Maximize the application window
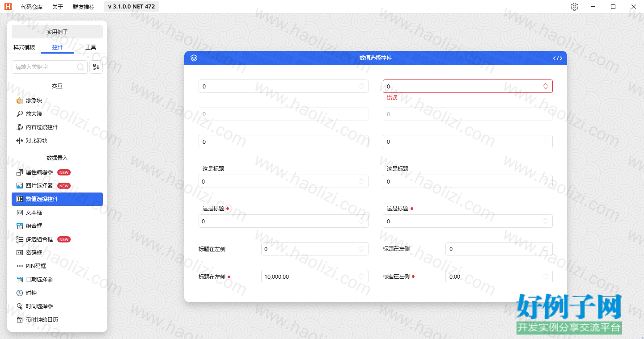The width and height of the screenshot is (644, 339). click(613, 7)
